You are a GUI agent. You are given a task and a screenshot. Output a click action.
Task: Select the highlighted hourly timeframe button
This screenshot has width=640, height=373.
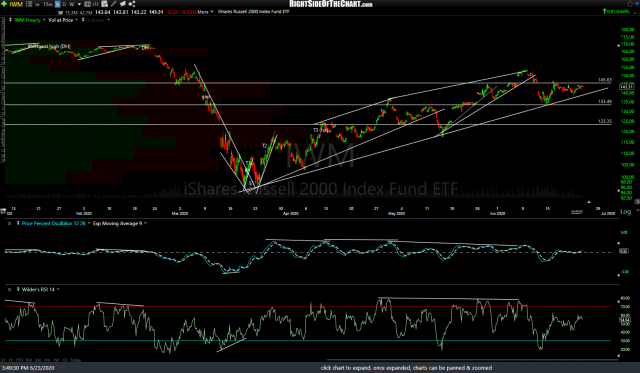[58, 4]
